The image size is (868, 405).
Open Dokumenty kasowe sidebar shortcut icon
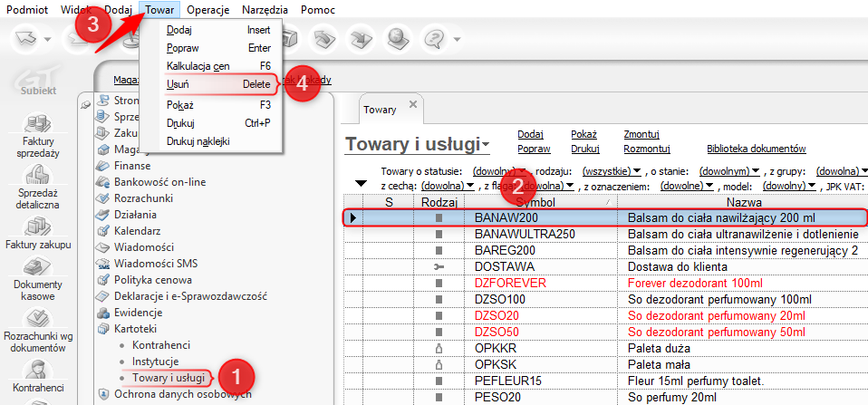tap(38, 266)
